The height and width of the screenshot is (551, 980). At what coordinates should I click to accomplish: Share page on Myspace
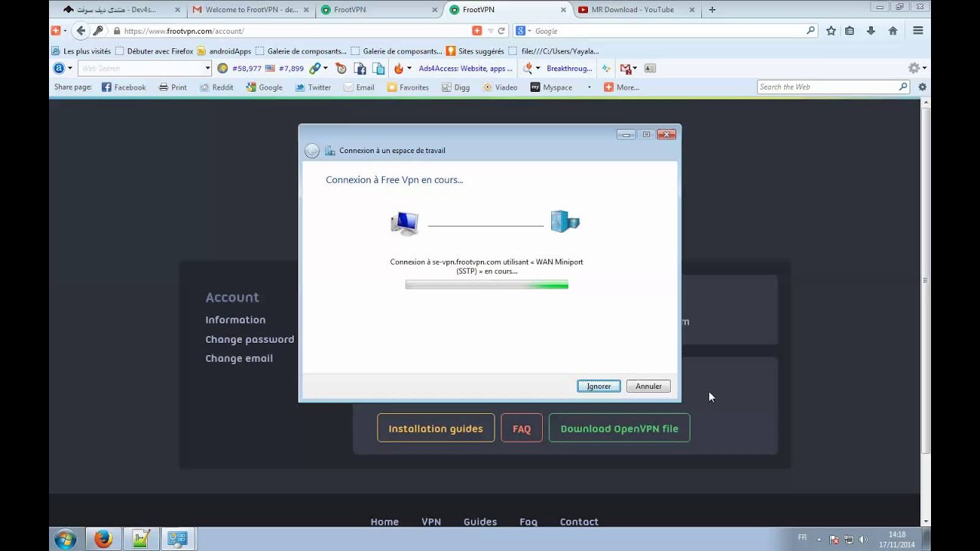pyautogui.click(x=551, y=87)
